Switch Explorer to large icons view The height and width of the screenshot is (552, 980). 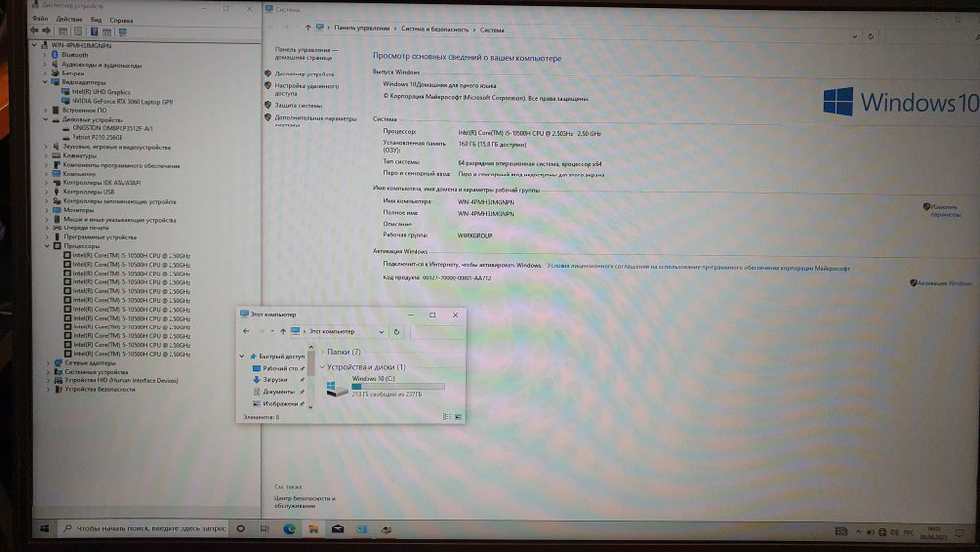(458, 417)
